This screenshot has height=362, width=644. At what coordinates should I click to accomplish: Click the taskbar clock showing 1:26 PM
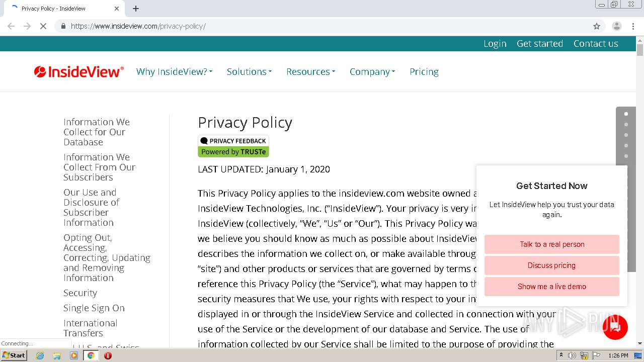click(x=618, y=355)
